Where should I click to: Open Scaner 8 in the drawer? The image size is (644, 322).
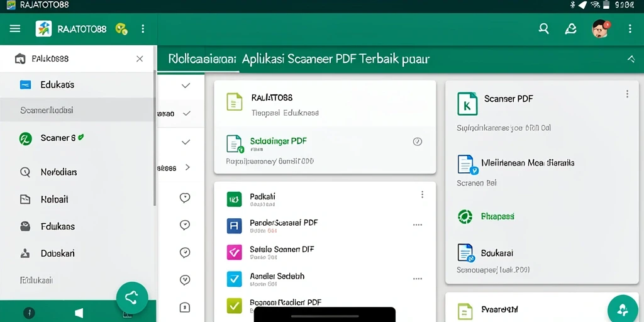78,138
